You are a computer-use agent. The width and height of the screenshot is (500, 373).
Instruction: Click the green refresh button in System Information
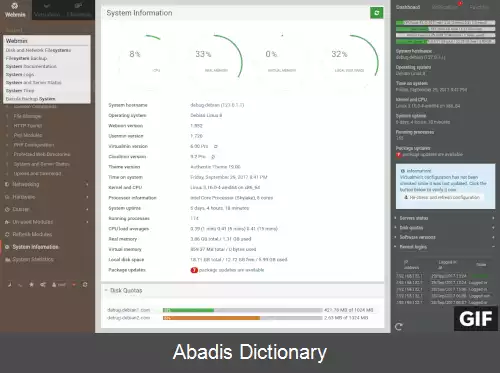pos(377,13)
